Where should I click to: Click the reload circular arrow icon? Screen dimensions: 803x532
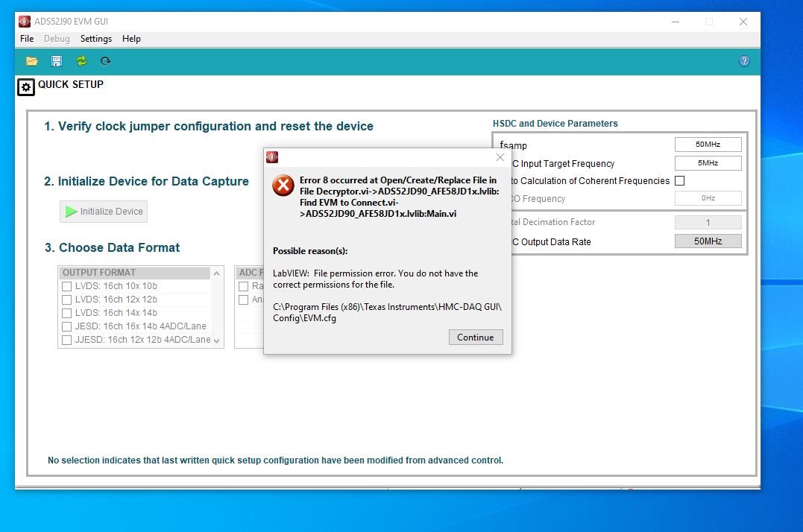[105, 61]
